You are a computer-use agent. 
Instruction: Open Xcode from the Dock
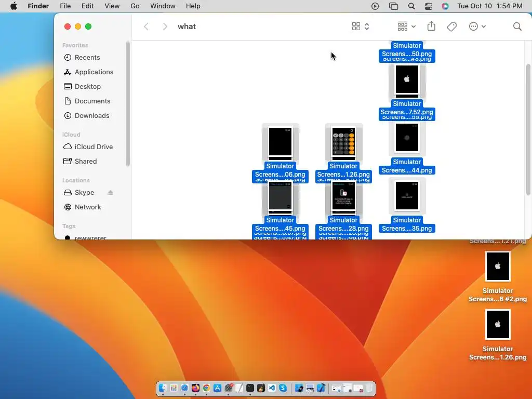[x=321, y=388]
